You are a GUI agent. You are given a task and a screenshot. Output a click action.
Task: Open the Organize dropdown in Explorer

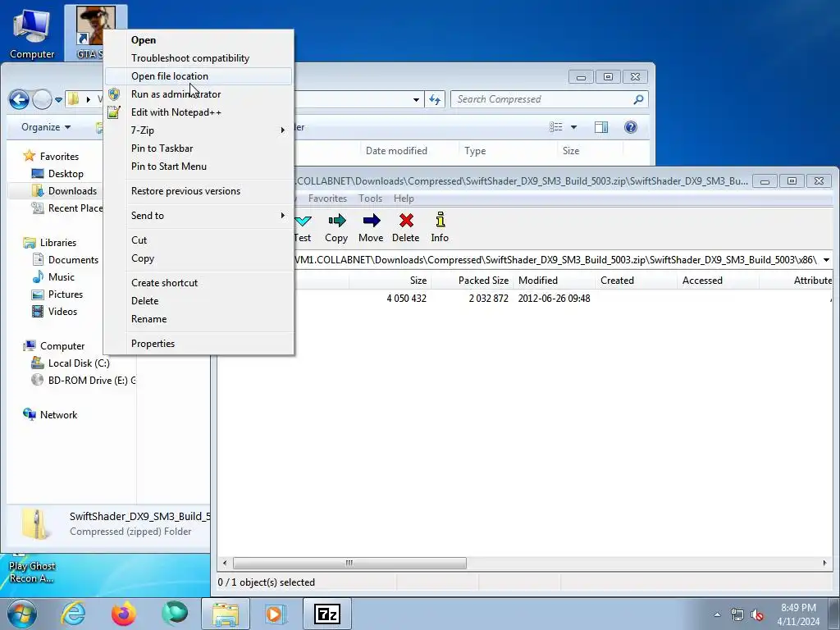[x=46, y=127]
